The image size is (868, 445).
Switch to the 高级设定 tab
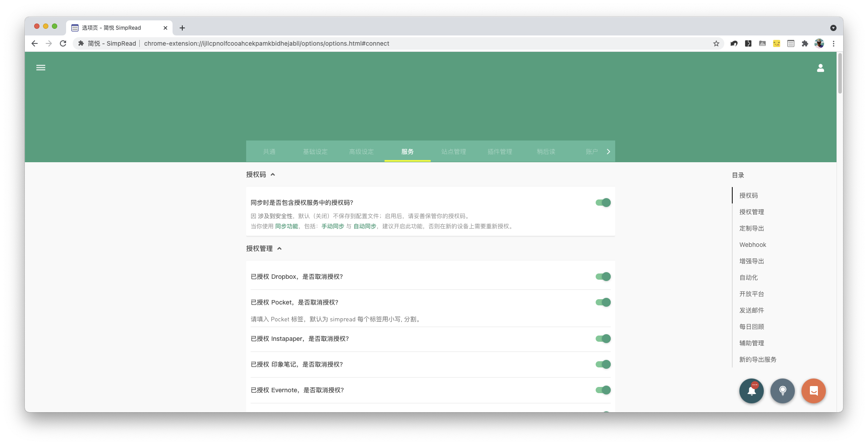click(361, 152)
